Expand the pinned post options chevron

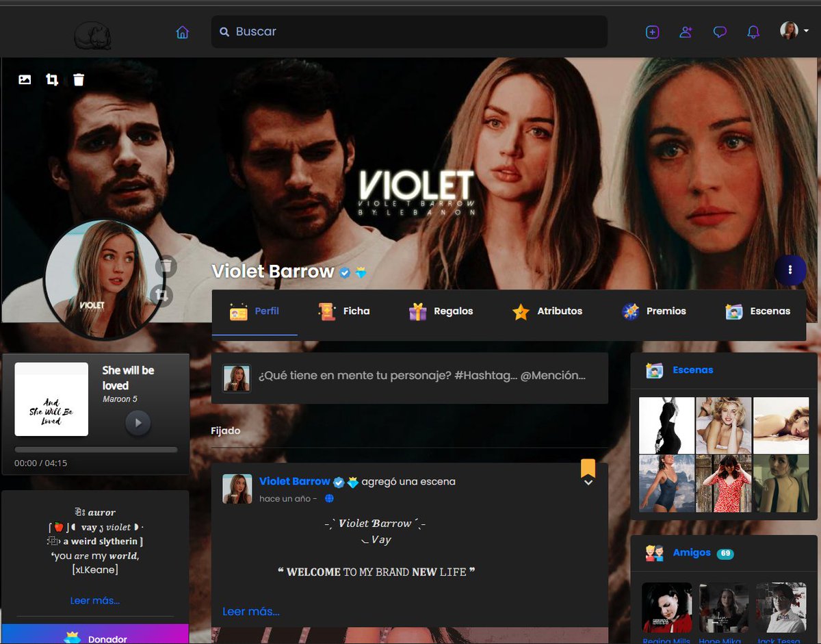pyautogui.click(x=588, y=482)
